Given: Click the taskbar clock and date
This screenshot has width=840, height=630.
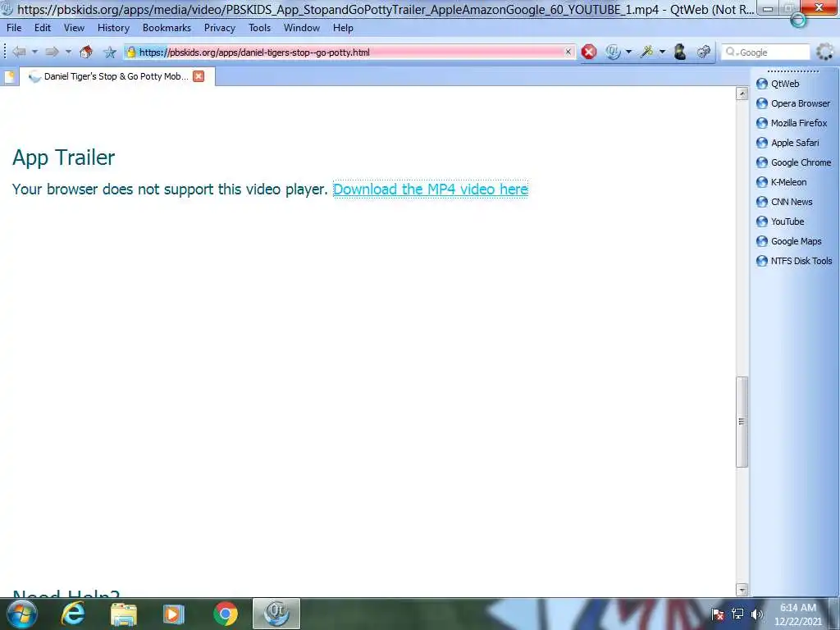Looking at the screenshot, I should pos(797,614).
